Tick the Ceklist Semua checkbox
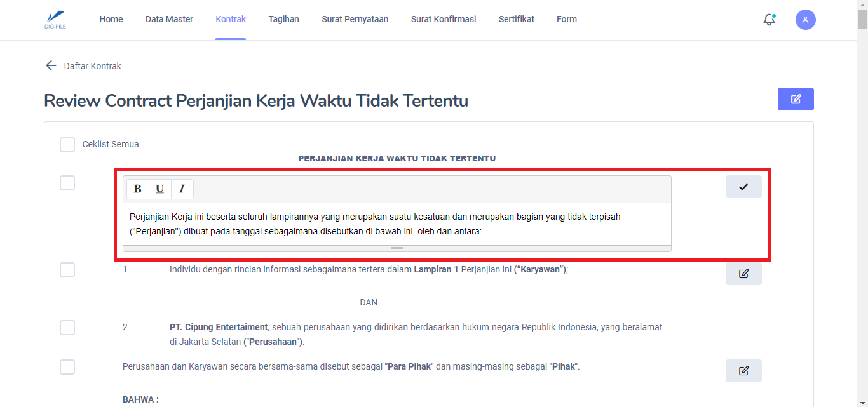The width and height of the screenshot is (868, 407). click(67, 145)
